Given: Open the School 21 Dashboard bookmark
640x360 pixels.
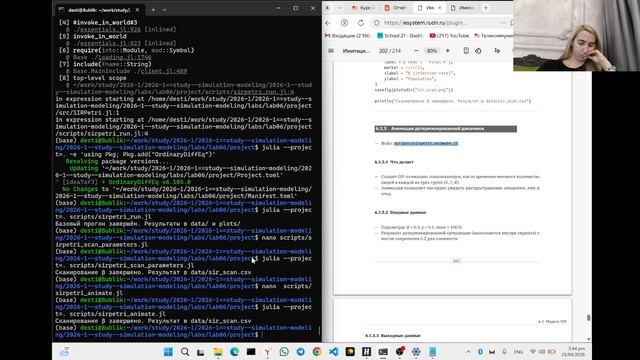Looking at the screenshot, I should pyautogui.click(x=400, y=36).
